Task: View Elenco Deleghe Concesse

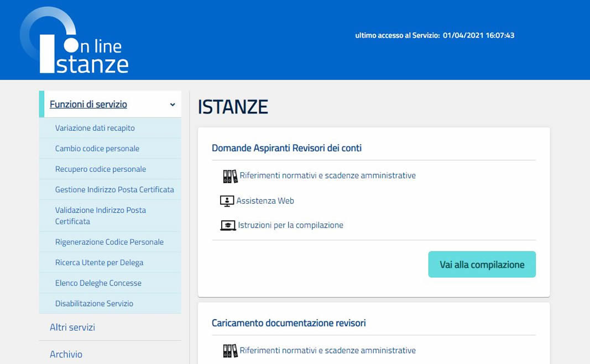Action: pyautogui.click(x=98, y=283)
